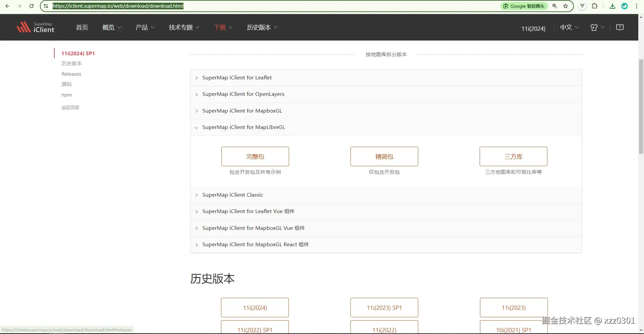Viewport: 644px width, 334px height.
Task: Expand SuperMap iClient for MapboxGL row
Action: pos(386,111)
